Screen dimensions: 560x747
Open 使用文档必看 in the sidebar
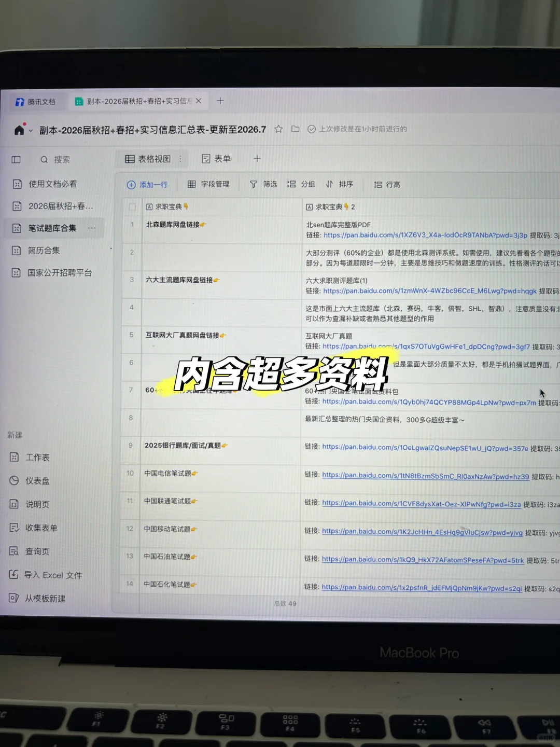point(45,184)
